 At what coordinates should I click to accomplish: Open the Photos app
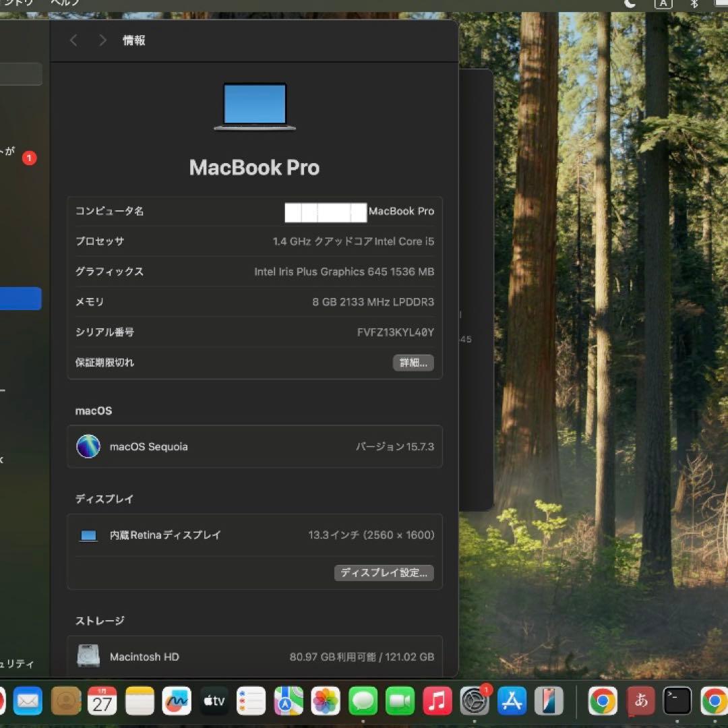coord(326,701)
